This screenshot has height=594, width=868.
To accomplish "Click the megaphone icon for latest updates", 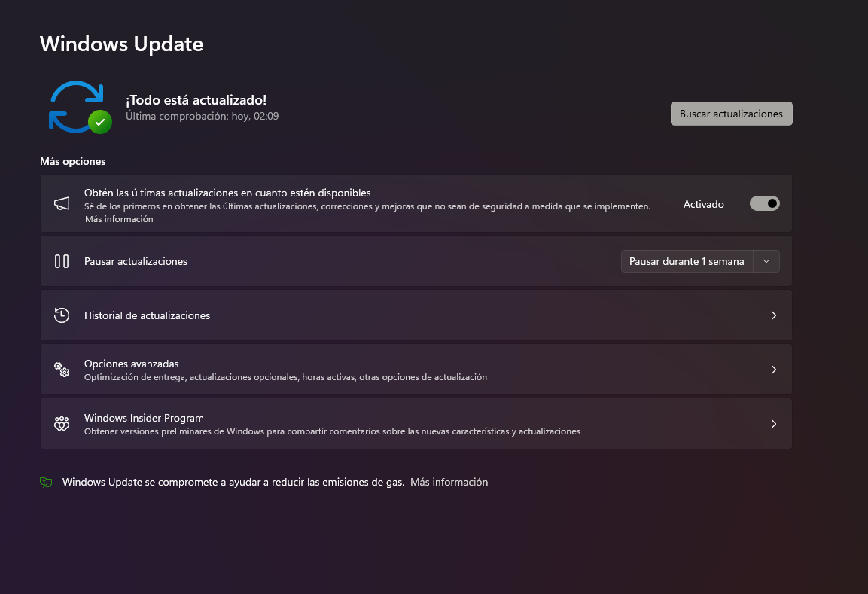I will pyautogui.click(x=62, y=203).
